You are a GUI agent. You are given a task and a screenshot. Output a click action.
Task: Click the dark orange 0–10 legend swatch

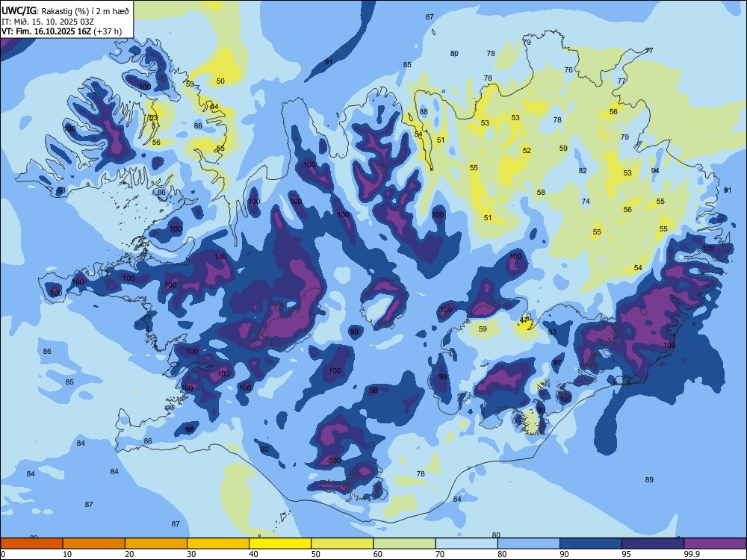pyautogui.click(x=31, y=544)
